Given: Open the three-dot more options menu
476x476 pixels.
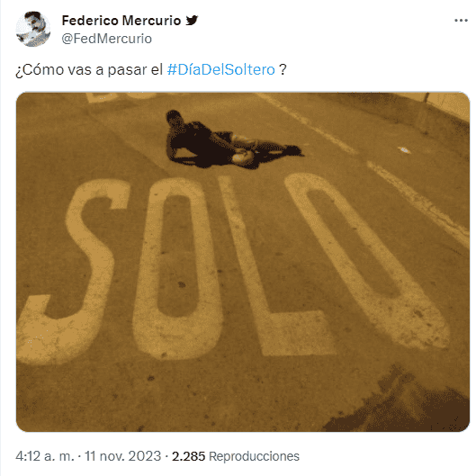Looking at the screenshot, I should (461, 21).
